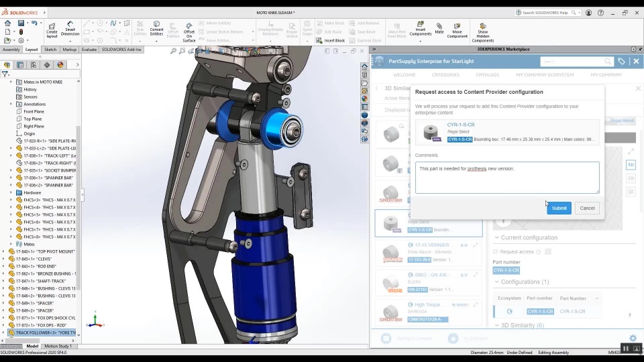
Task: Click the CYR-1-S-CR link in dialog
Action: (461, 125)
